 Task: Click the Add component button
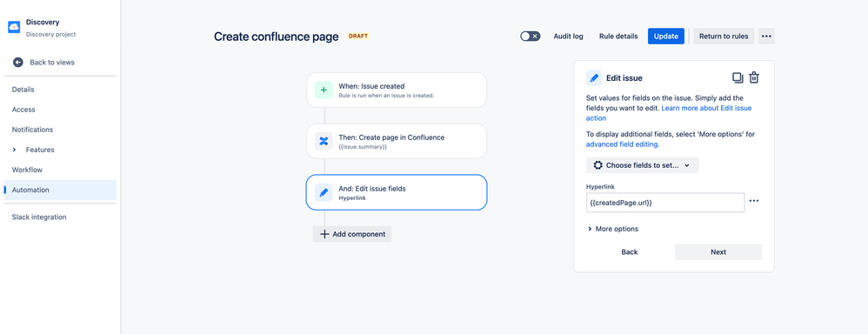pos(352,234)
